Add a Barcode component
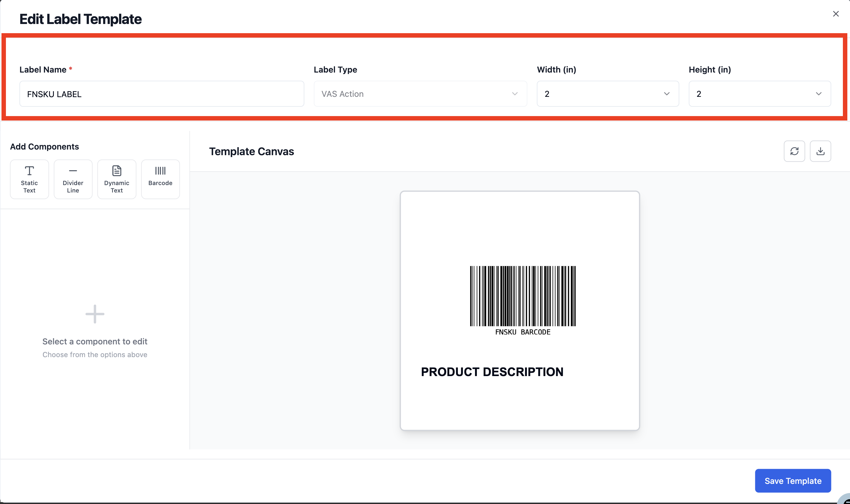 pos(160,179)
